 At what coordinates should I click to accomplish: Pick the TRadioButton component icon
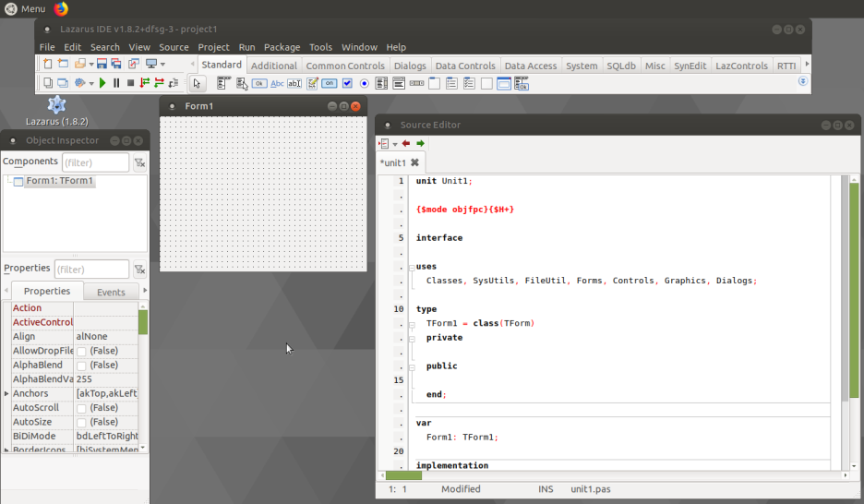click(365, 84)
